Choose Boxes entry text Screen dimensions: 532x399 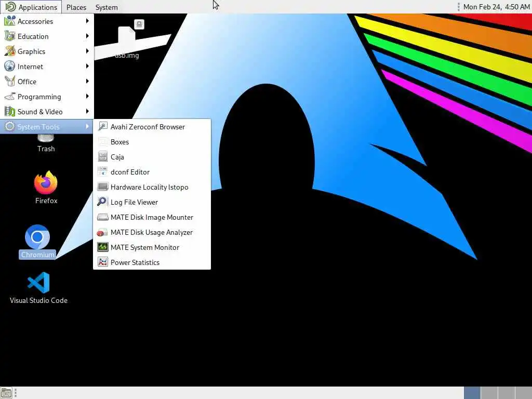click(120, 142)
